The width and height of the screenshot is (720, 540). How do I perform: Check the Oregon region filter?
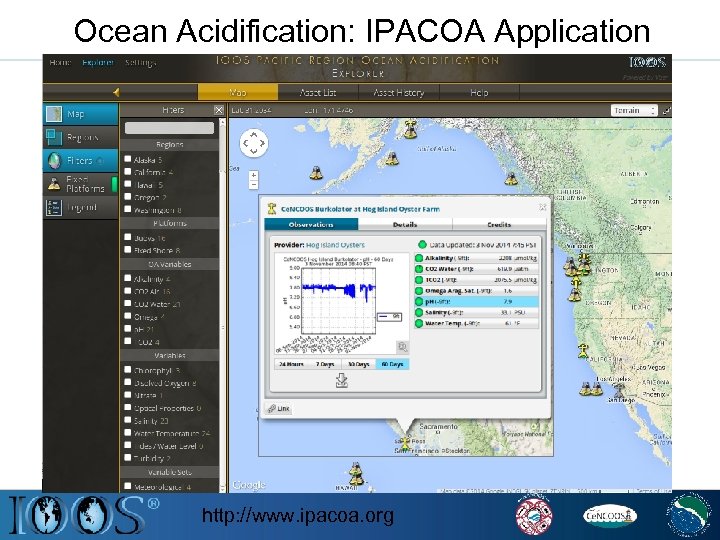(128, 197)
